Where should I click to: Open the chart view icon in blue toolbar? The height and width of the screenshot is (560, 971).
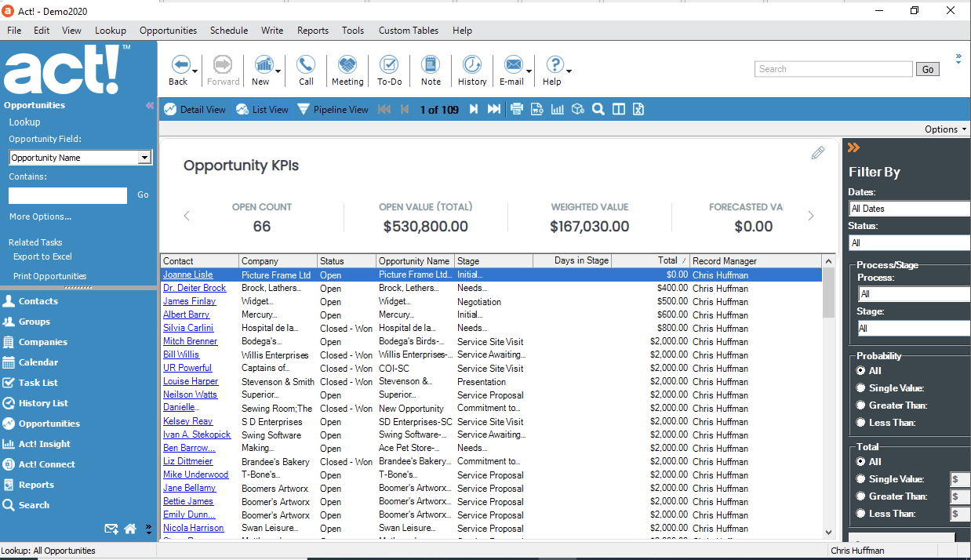(x=558, y=109)
